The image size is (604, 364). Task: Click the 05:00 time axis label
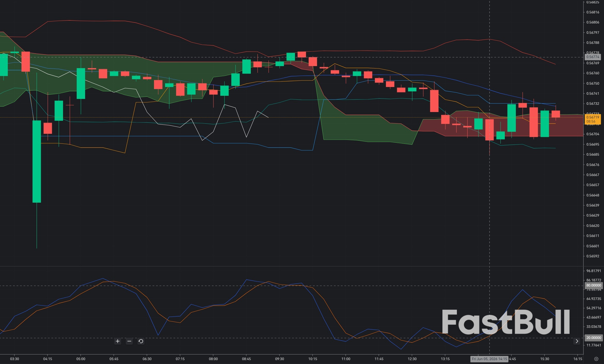[x=81, y=359]
